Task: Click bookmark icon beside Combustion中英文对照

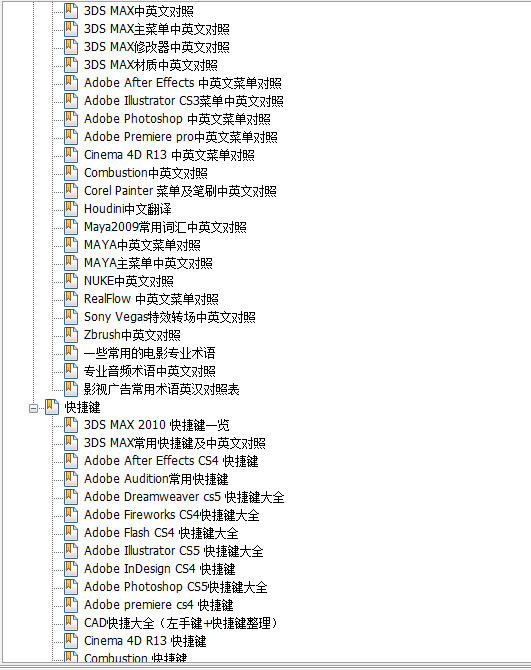Action: pyautogui.click(x=71, y=173)
